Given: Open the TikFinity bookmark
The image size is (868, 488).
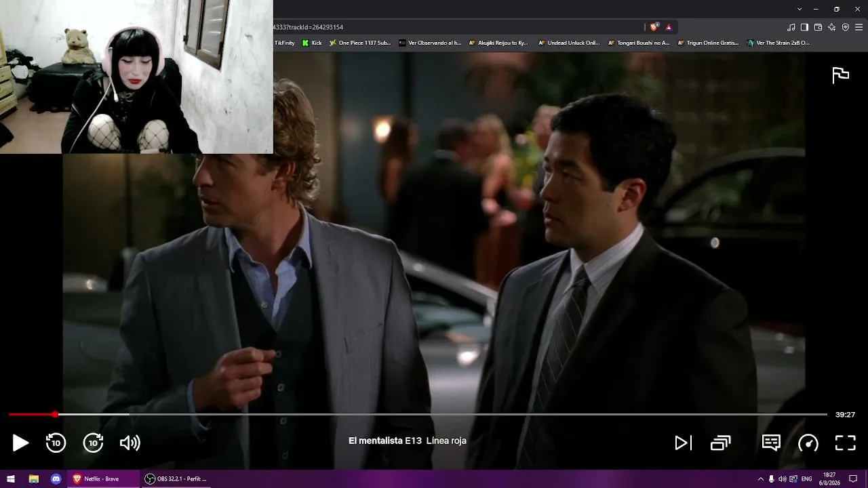Looking at the screenshot, I should (x=284, y=43).
